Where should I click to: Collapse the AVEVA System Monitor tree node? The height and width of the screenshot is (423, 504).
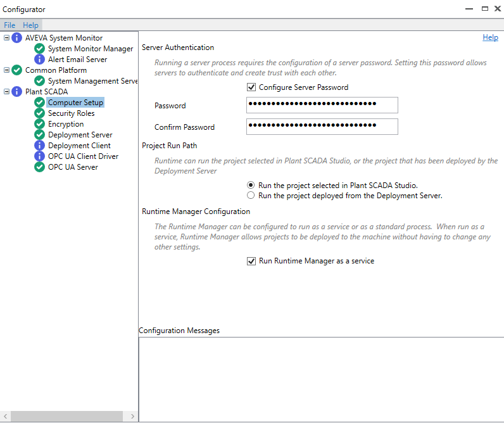6,38
